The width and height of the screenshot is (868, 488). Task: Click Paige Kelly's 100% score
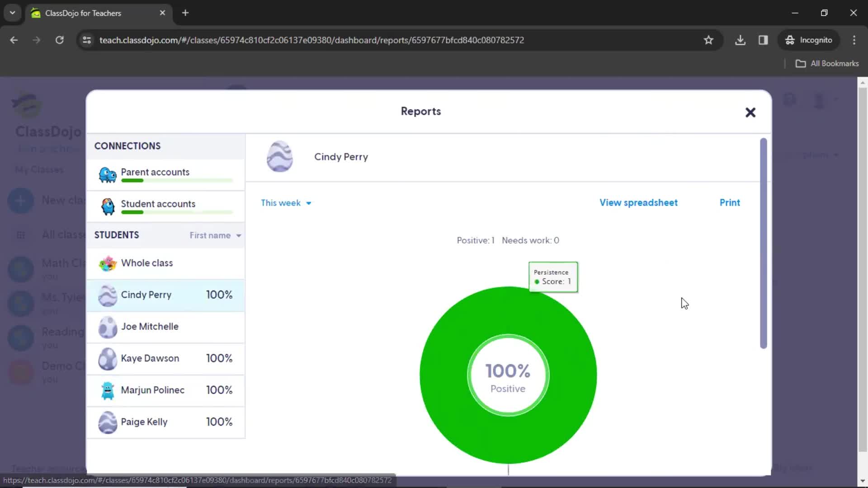click(x=219, y=422)
